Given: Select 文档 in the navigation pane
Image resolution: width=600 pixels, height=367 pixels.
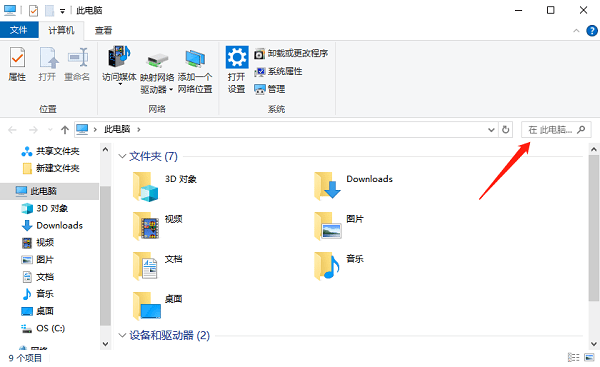Looking at the screenshot, I should coord(38,277).
